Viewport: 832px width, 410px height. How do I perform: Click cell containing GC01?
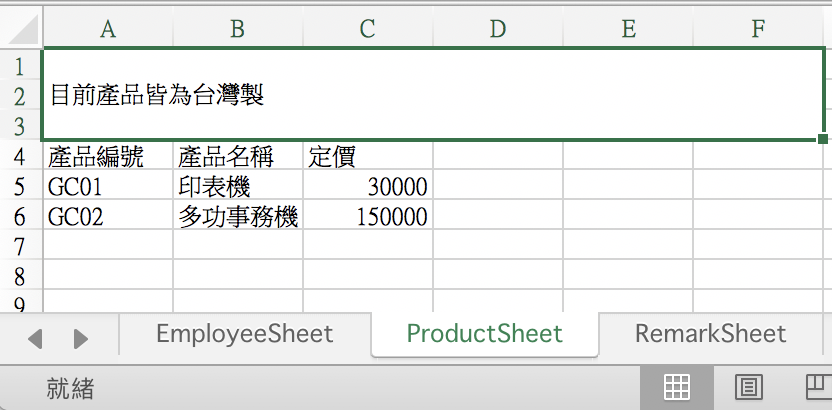pyautogui.click(x=108, y=187)
